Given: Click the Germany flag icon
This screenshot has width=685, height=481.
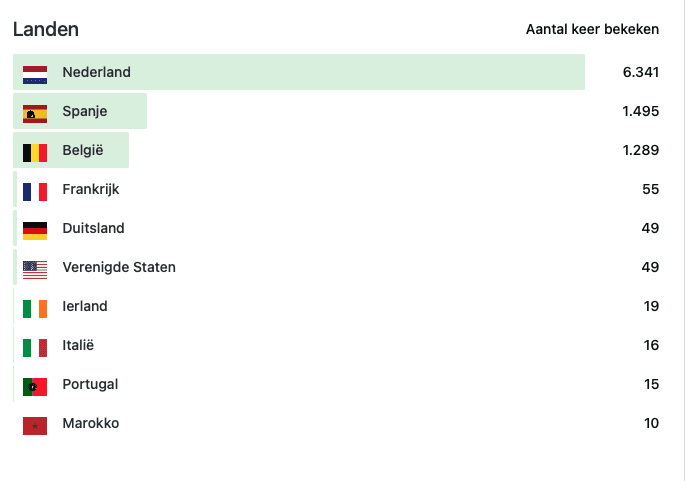Looking at the screenshot, I should point(35,229).
